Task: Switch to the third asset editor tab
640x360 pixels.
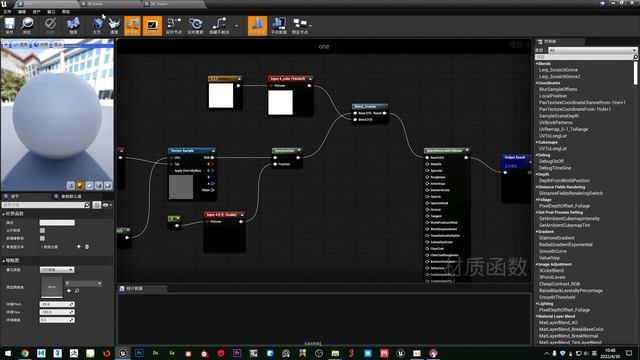Action: pyautogui.click(x=173, y=4)
